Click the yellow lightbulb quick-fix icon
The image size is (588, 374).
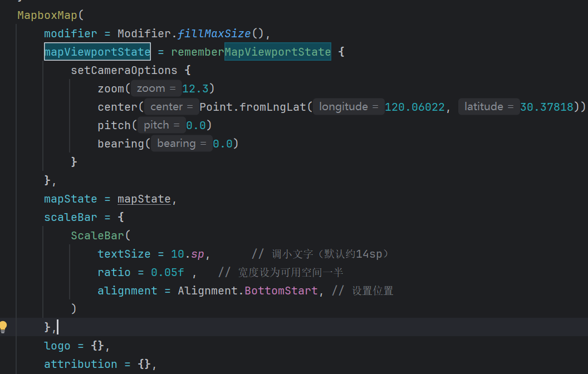click(x=4, y=327)
